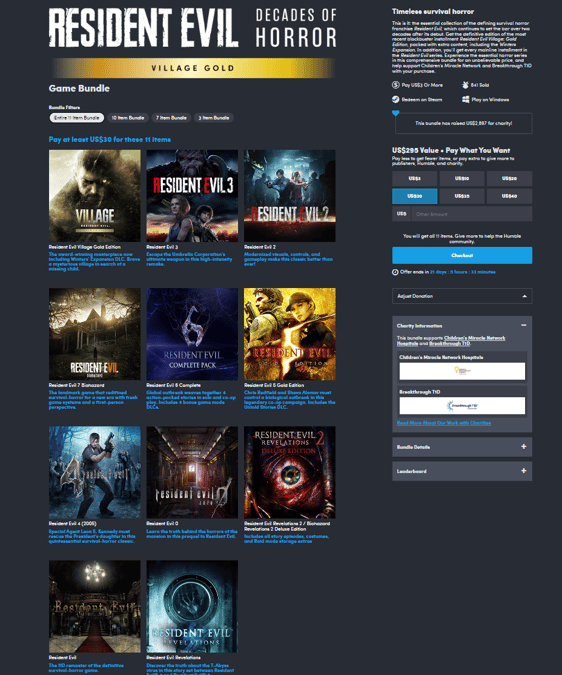Click the plus icon on Leaderboard

click(x=524, y=471)
